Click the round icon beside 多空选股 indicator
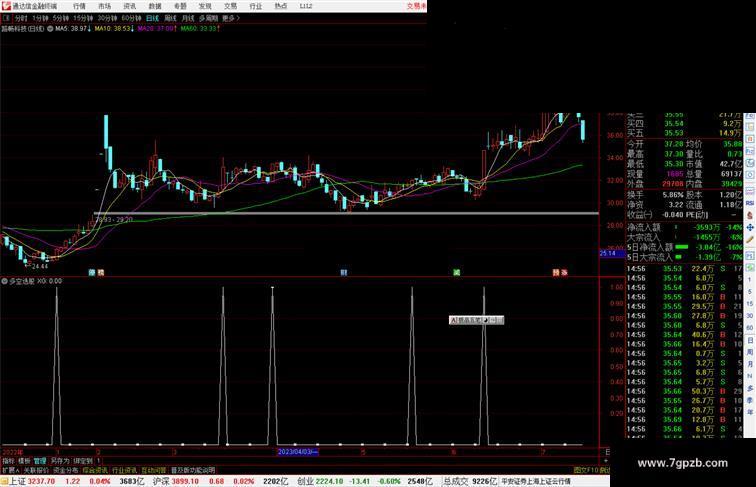Screen dimensions: 756x487 (5, 281)
